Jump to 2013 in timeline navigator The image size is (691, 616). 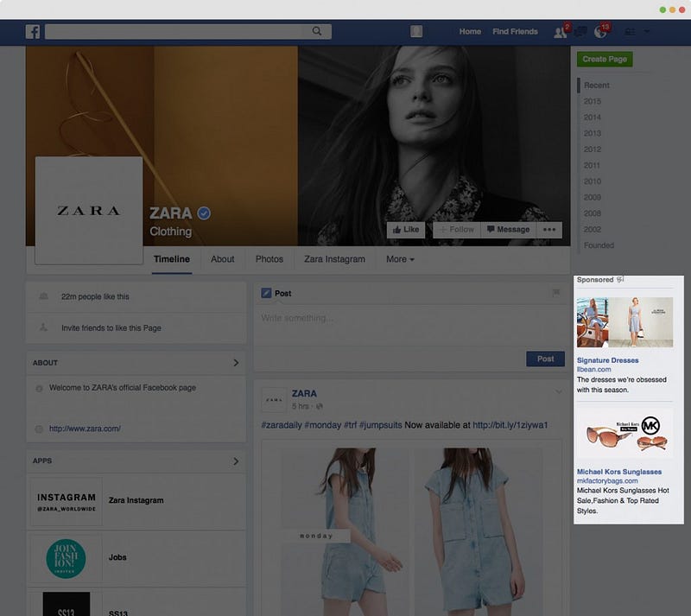tap(593, 133)
